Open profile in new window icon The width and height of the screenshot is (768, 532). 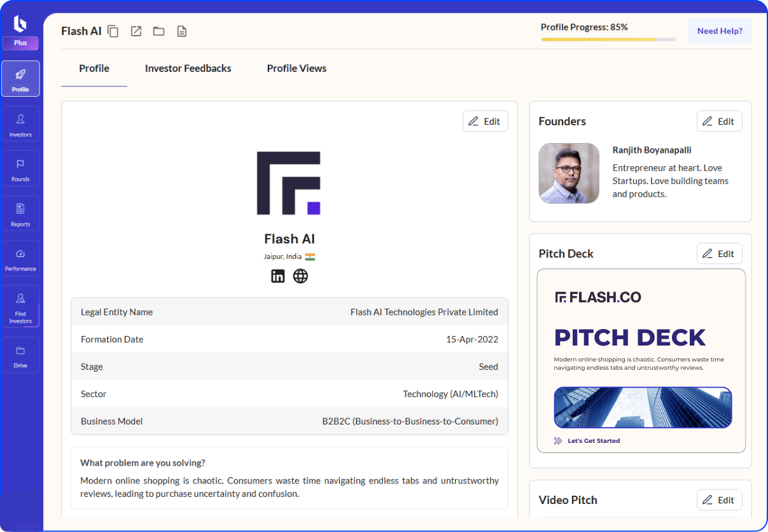[136, 31]
